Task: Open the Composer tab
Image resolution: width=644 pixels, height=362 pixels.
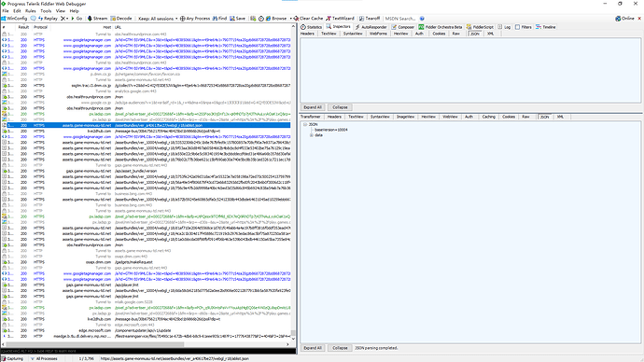Action: [x=403, y=27]
